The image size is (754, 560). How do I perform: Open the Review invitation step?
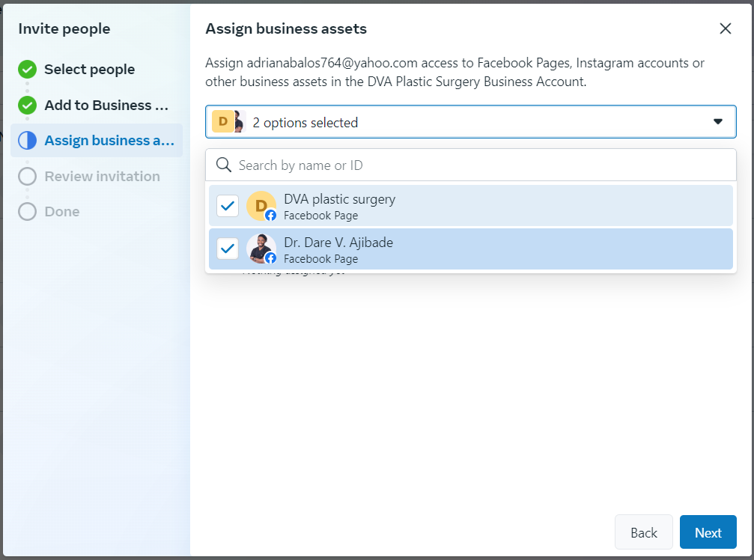click(x=103, y=177)
